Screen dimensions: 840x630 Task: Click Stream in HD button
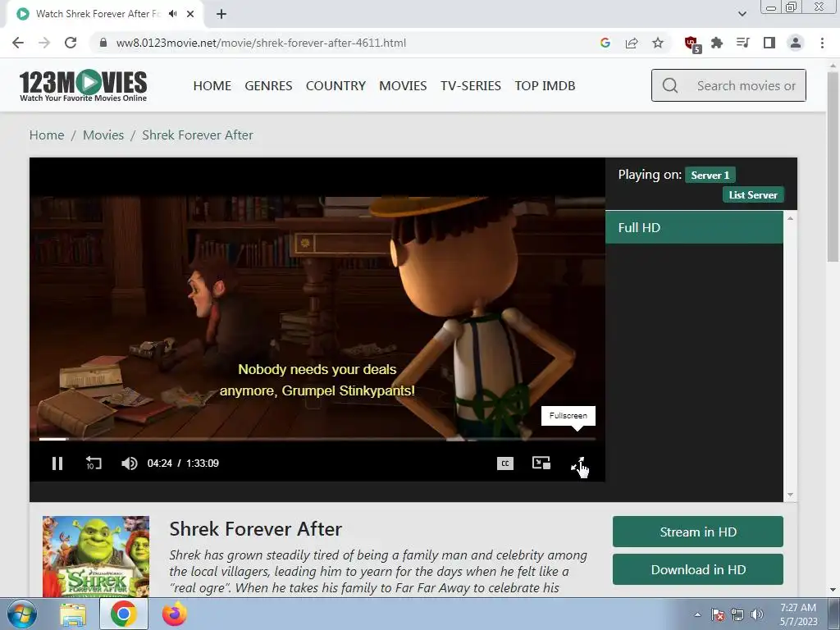tap(698, 532)
